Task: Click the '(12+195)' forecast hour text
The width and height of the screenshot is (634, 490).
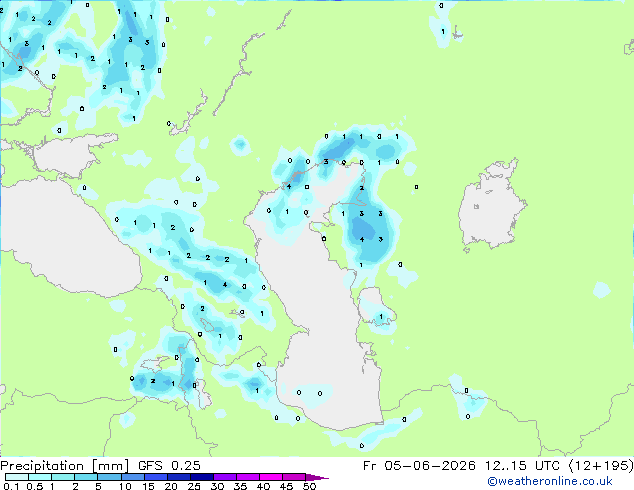Action: pos(601,466)
